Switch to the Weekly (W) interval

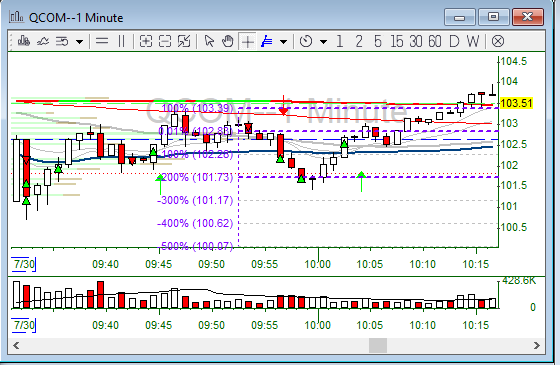point(473,41)
